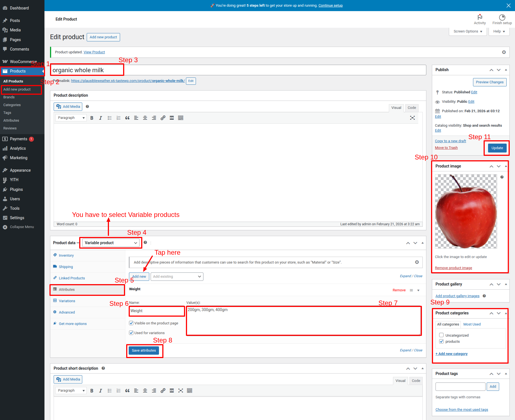Open Screen Options dropdown
Image resolution: width=515 pixels, height=420 pixels.
(468, 31)
